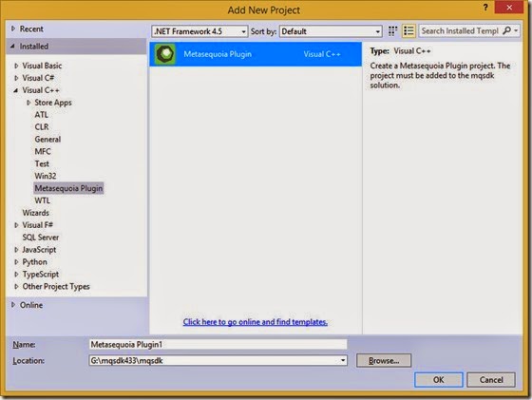Select WTL template category
The height and width of the screenshot is (400, 532).
43,200
